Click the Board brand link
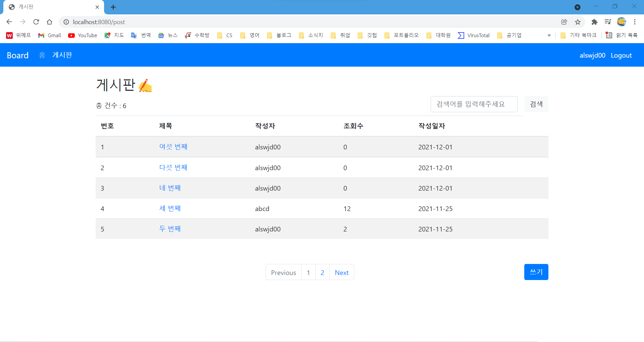 pyautogui.click(x=18, y=55)
